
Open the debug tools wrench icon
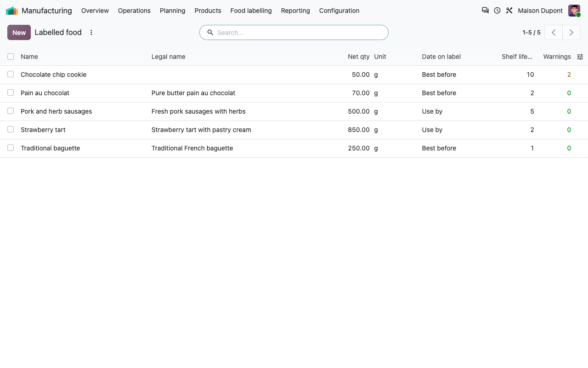click(x=509, y=10)
